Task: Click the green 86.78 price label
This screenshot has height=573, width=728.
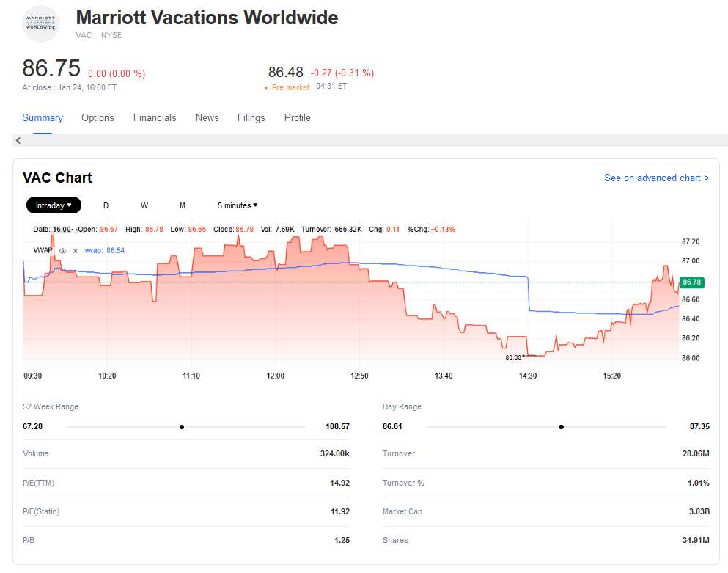Action: [x=691, y=282]
